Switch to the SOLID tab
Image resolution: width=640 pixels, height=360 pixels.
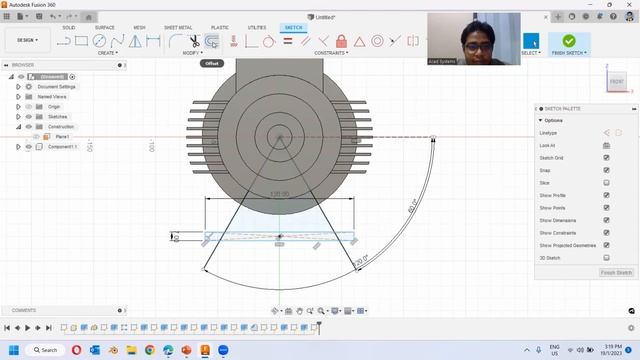[69, 27]
